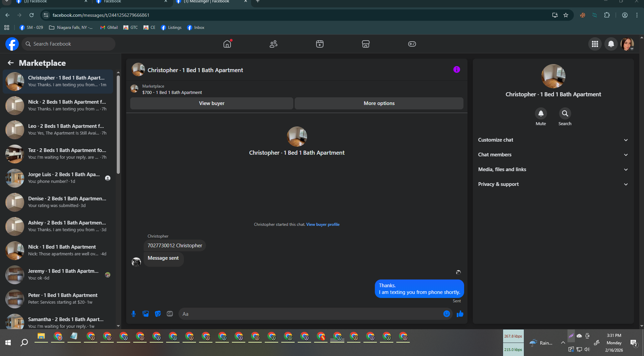Open conversation information purple icon

pos(456,69)
